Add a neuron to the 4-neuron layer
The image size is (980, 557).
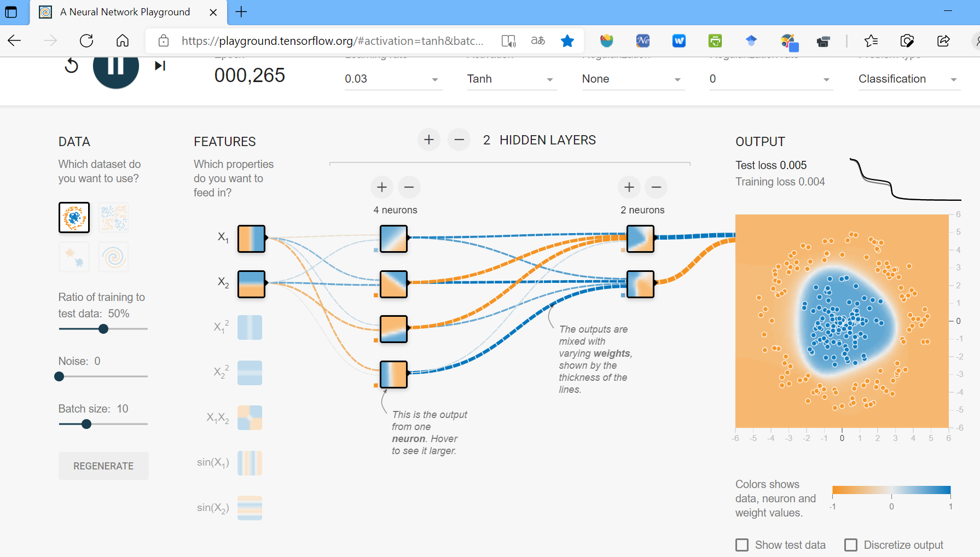click(382, 187)
